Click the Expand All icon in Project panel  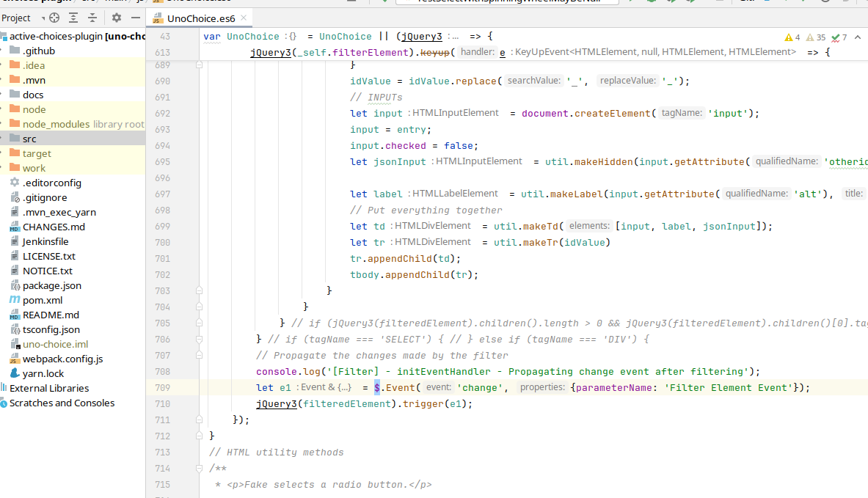[x=73, y=18]
